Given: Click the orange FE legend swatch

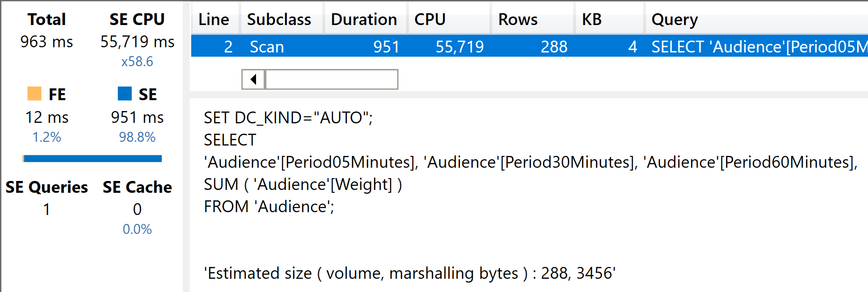Looking at the screenshot, I should pos(35,94).
